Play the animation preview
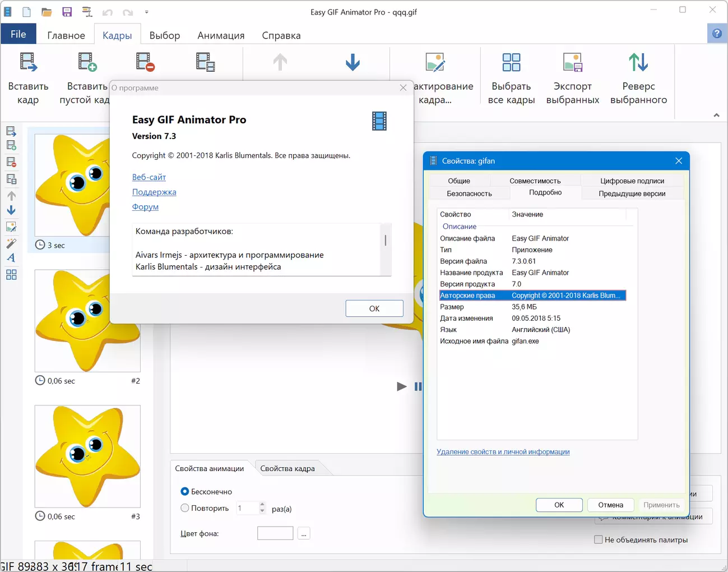This screenshot has height=572, width=728. point(401,386)
